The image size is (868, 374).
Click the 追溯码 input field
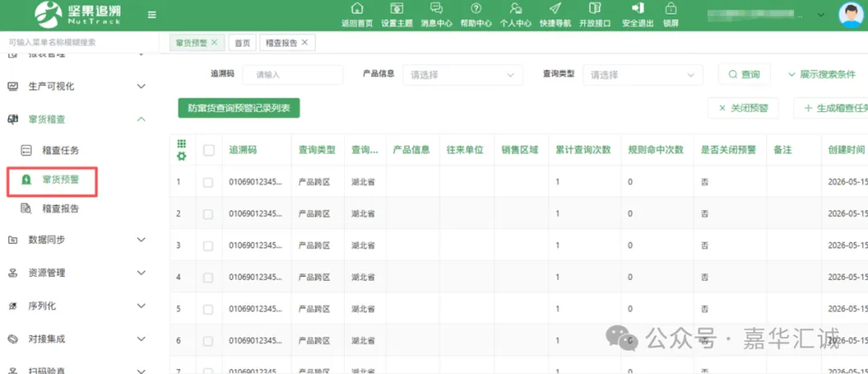(x=293, y=75)
